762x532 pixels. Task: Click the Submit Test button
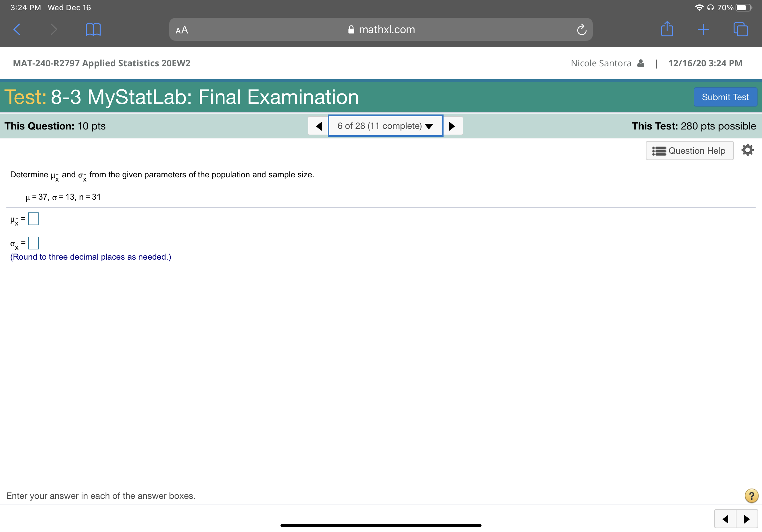pyautogui.click(x=725, y=97)
